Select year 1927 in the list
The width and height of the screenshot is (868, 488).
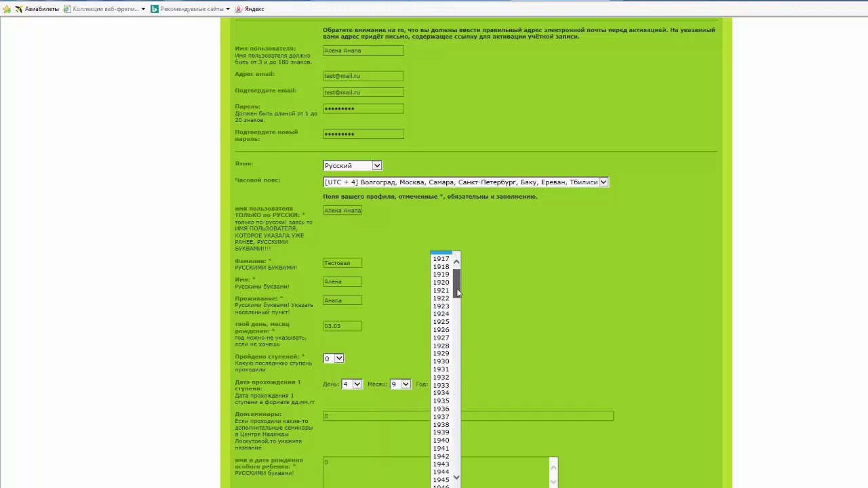tap(441, 338)
